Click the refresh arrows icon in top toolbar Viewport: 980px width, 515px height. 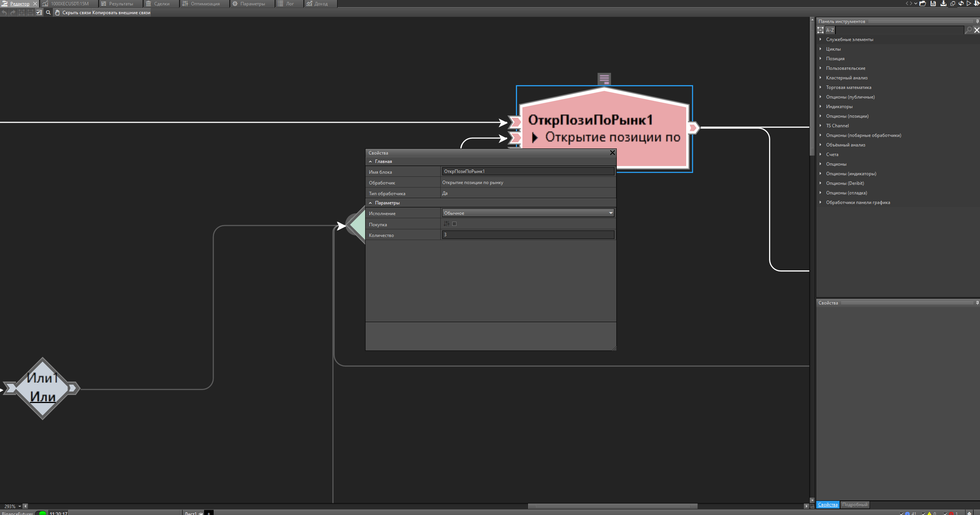click(x=961, y=3)
